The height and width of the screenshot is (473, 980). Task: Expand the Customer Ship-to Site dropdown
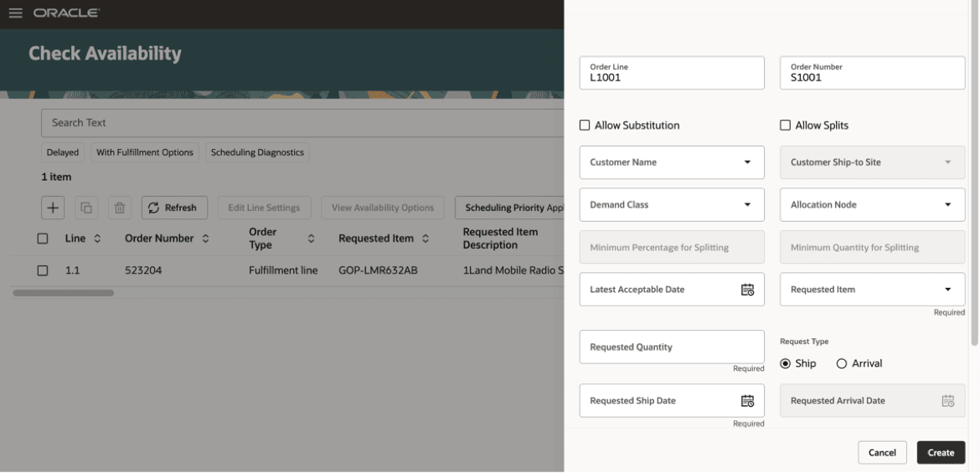tap(947, 162)
